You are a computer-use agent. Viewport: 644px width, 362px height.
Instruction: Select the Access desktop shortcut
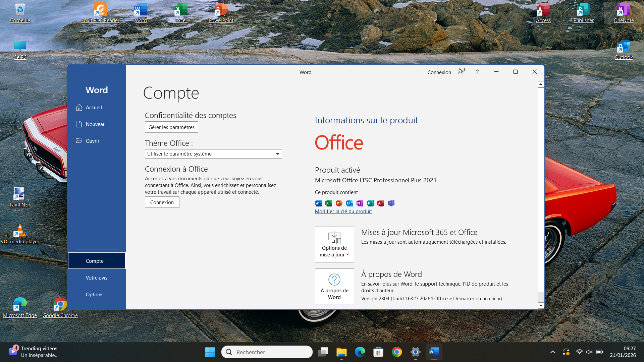[x=543, y=13]
